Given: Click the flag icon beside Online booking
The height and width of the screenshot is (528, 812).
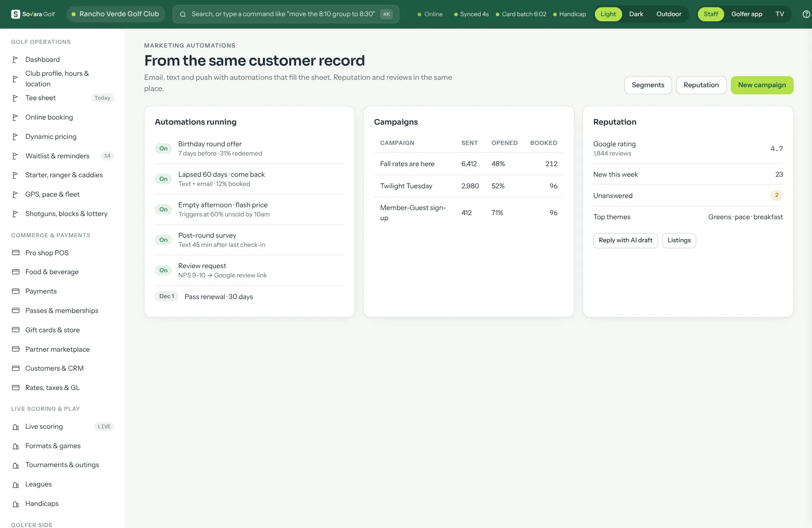Looking at the screenshot, I should pos(15,117).
